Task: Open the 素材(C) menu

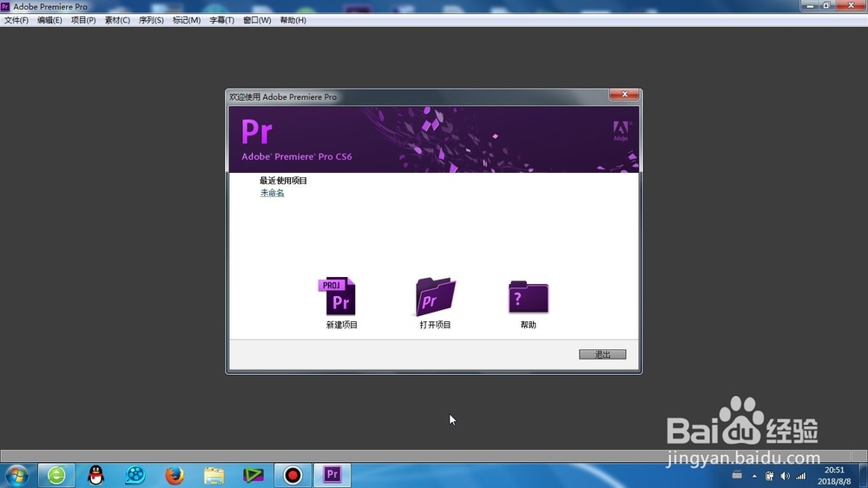Action: pyautogui.click(x=117, y=20)
